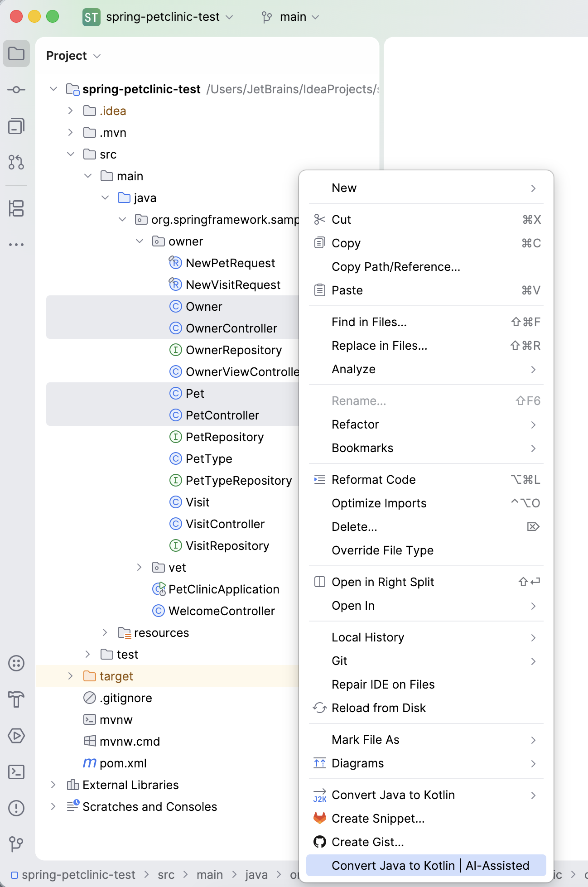Open the Services tool window icon
Image resolution: width=588 pixels, height=887 pixels.
(16, 663)
